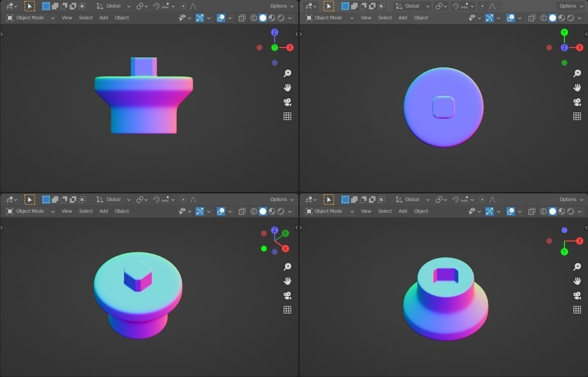This screenshot has width=588, height=377.
Task: Choose new-selection box mode in top-left viewport header
Action: tap(46, 6)
